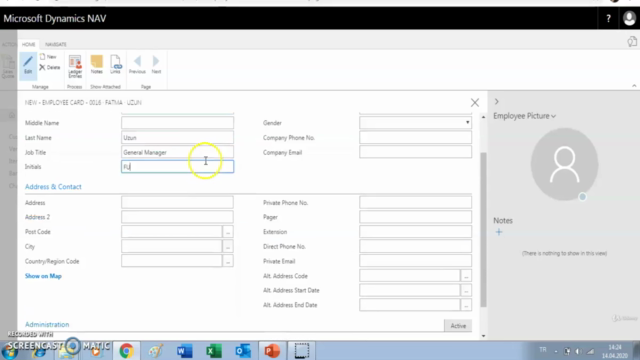
Task: Open Ledger Entries in the ribbon
Action: (75, 67)
